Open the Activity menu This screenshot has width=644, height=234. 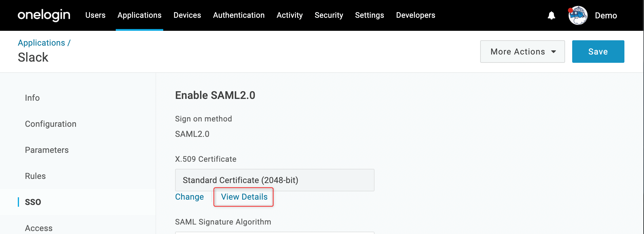click(x=290, y=15)
